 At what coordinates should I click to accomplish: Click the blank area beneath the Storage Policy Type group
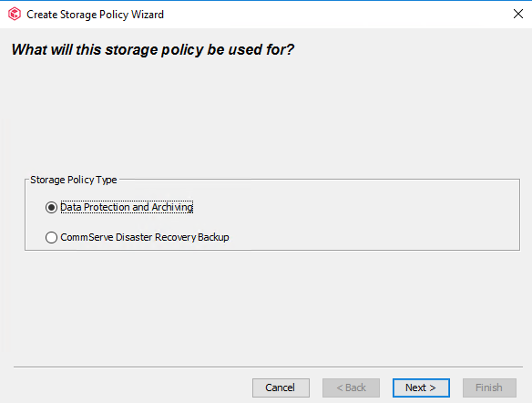click(x=265, y=305)
